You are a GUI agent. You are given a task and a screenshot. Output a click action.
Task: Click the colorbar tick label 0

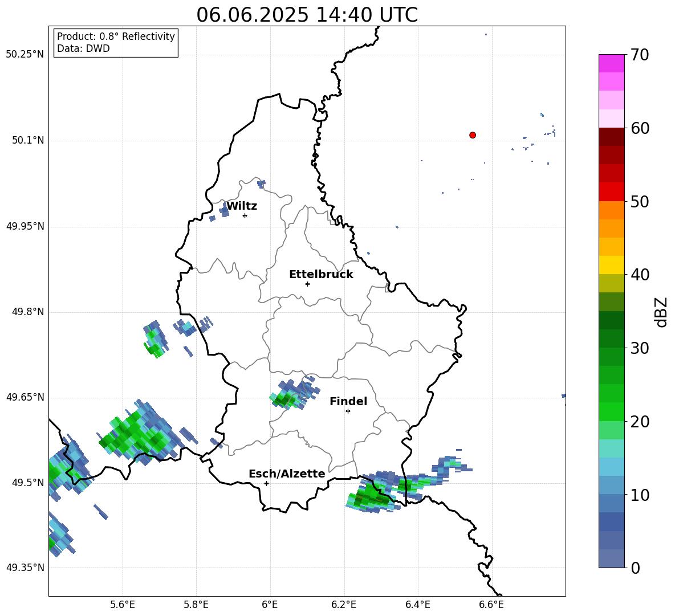(x=635, y=568)
